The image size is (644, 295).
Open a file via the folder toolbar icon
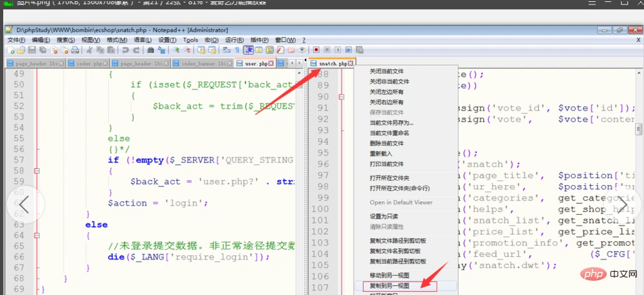(21, 50)
